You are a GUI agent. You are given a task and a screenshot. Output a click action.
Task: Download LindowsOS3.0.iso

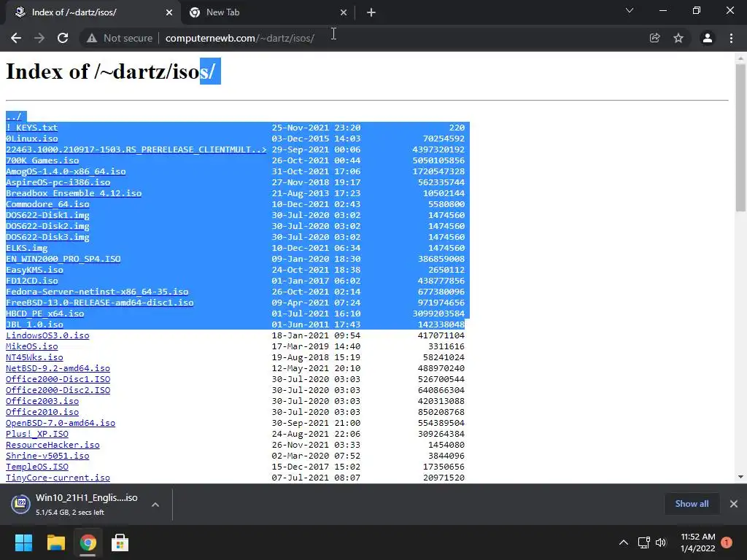47,335
